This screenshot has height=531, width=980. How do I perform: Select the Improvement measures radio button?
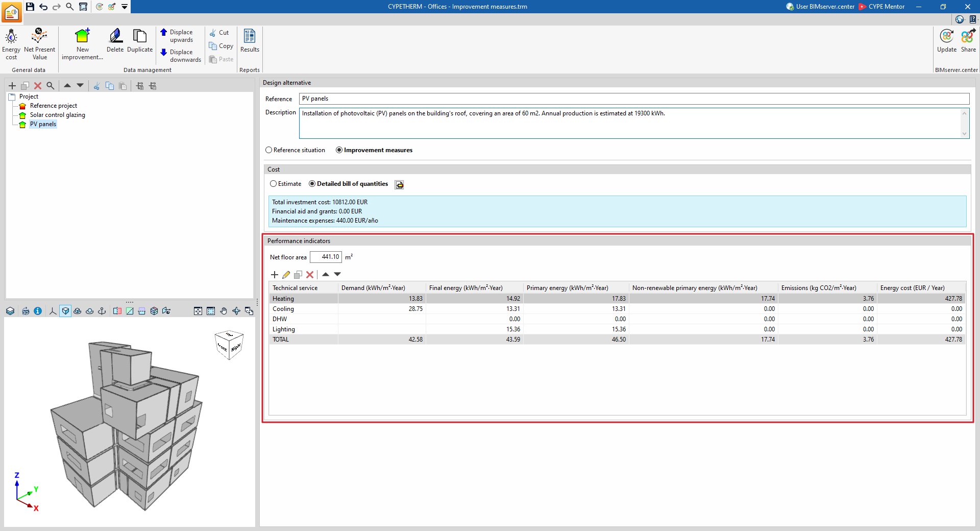(x=374, y=150)
